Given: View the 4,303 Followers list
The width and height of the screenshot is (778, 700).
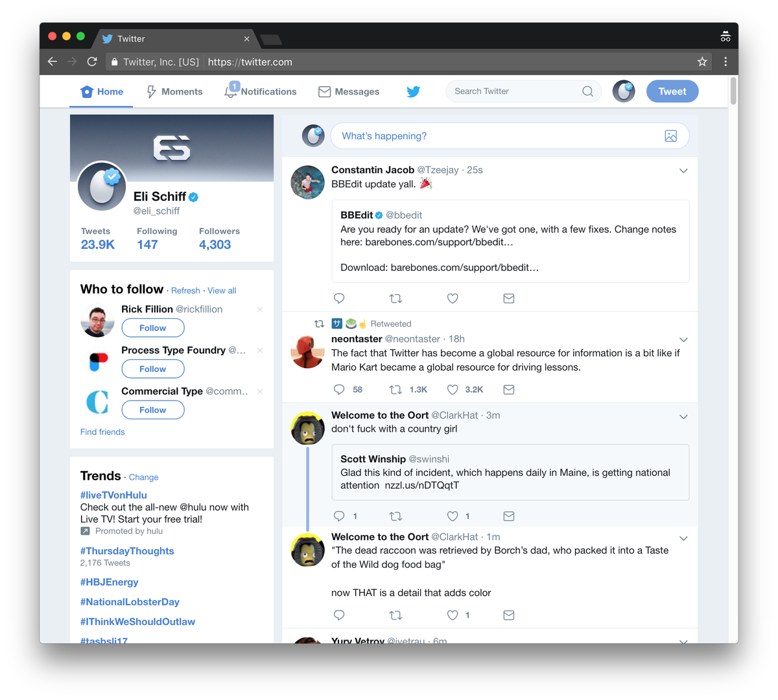Looking at the screenshot, I should tap(219, 239).
